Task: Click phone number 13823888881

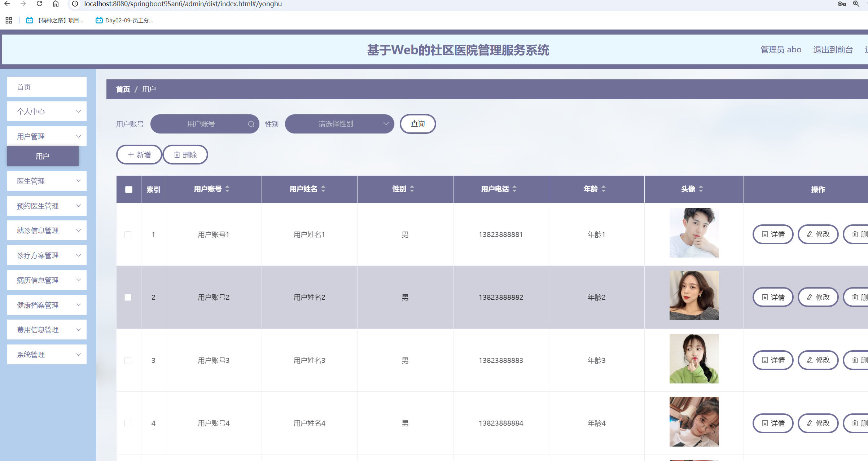Action: [x=501, y=235]
